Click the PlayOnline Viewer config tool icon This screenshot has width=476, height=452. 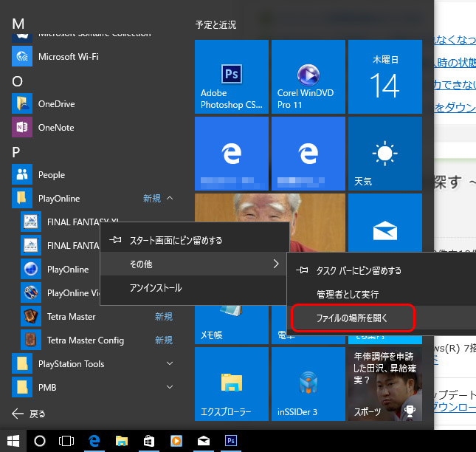pos(31,292)
